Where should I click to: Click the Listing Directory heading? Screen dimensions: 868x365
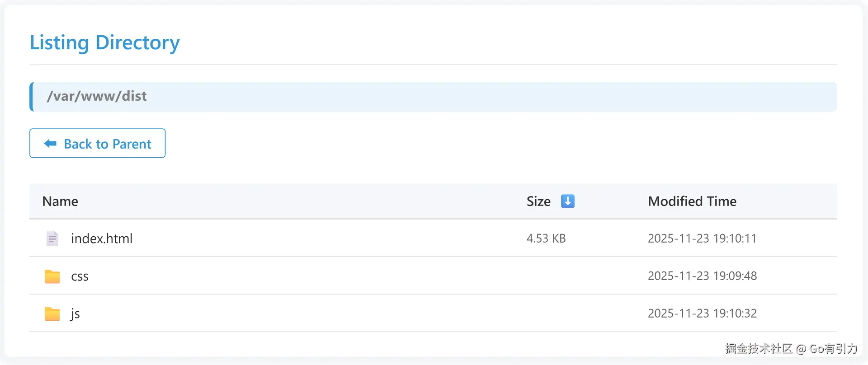(105, 43)
